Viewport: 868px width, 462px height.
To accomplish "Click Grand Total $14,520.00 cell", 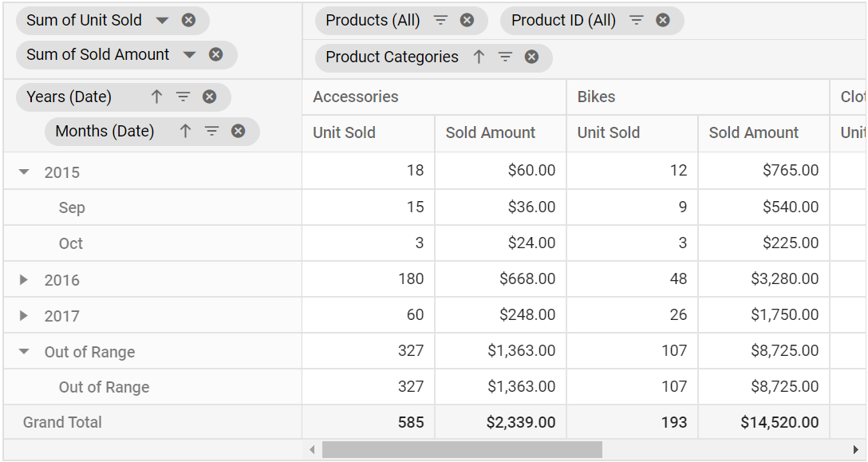I will click(x=764, y=422).
